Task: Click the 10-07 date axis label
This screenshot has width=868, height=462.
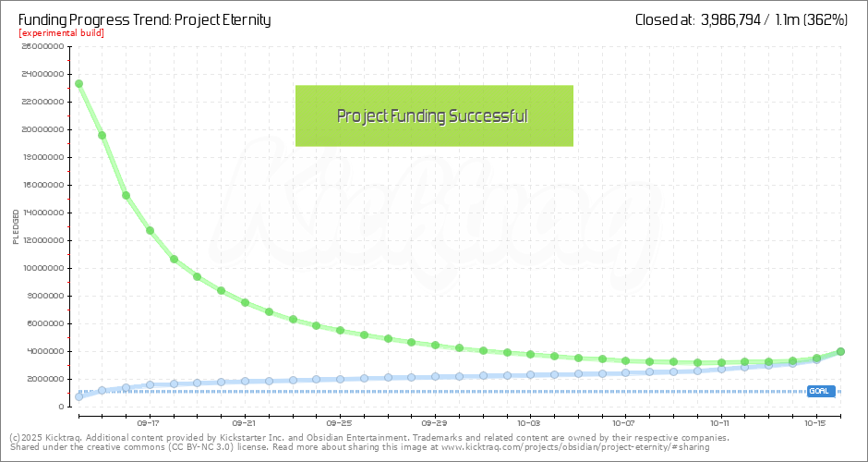Action: coord(625,424)
